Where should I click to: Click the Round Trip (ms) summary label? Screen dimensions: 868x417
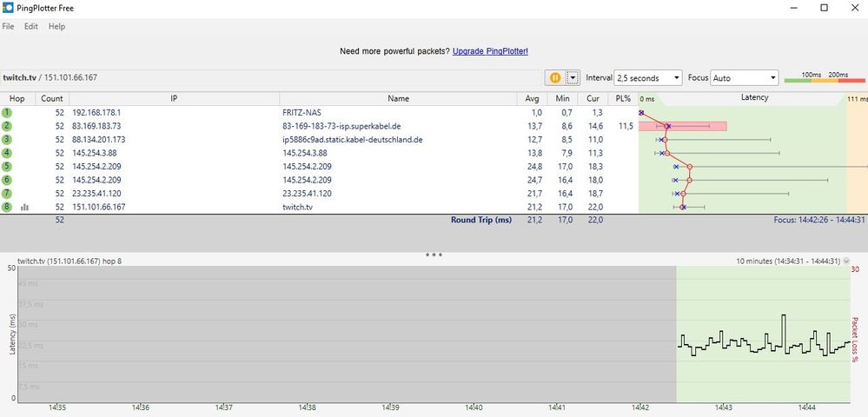pos(481,220)
